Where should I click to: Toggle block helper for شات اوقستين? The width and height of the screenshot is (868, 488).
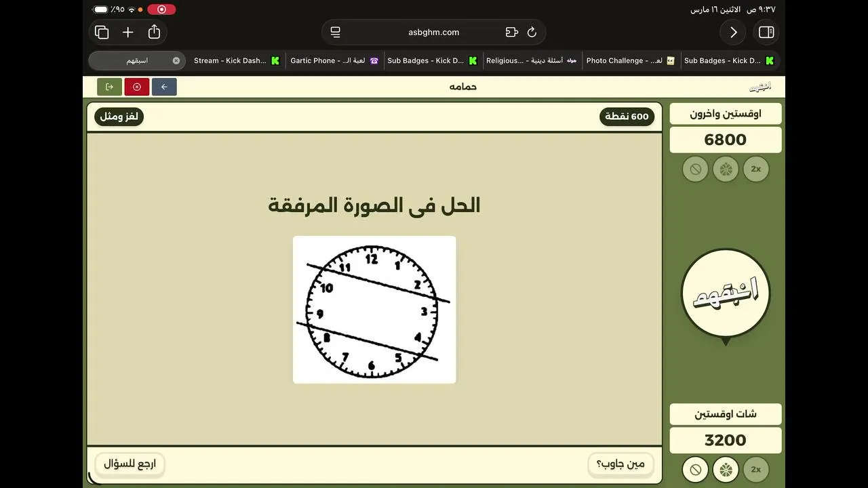coord(695,469)
